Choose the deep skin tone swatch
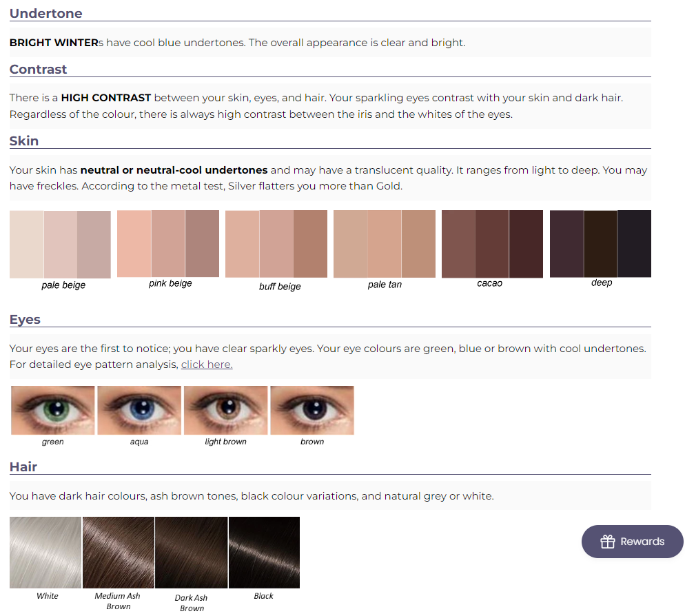Screen dimensions: 685x616 600,243
